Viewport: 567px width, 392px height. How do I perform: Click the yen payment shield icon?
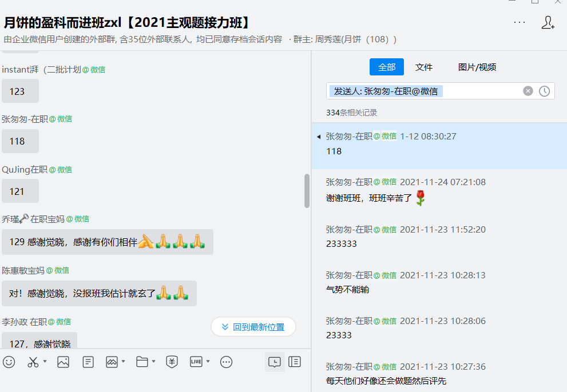click(x=172, y=362)
